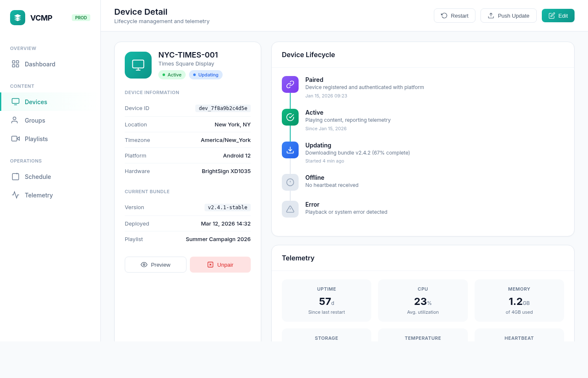Image resolution: width=588 pixels, height=378 pixels.
Task: Click the Uptime telemetry card
Action: [x=326, y=300]
